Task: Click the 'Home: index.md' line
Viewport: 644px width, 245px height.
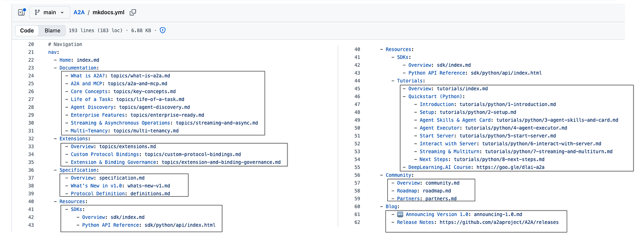Action: pos(76,60)
